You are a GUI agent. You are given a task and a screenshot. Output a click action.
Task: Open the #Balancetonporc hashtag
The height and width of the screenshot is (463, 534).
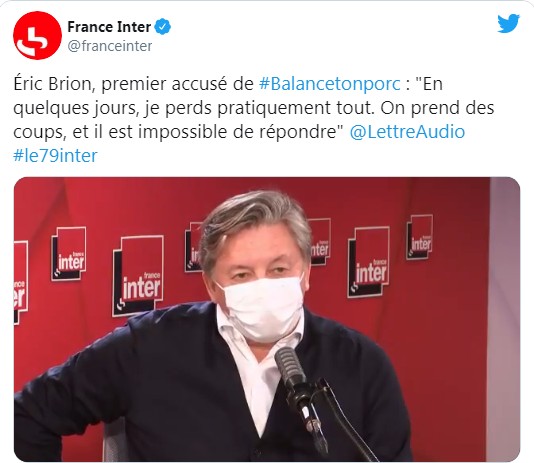(x=330, y=84)
